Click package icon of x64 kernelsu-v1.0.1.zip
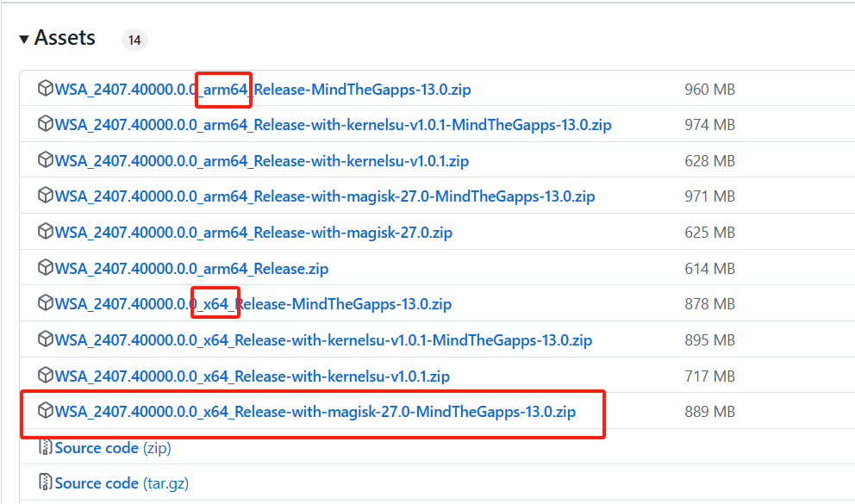Viewport: 855px width, 504px height. click(46, 376)
